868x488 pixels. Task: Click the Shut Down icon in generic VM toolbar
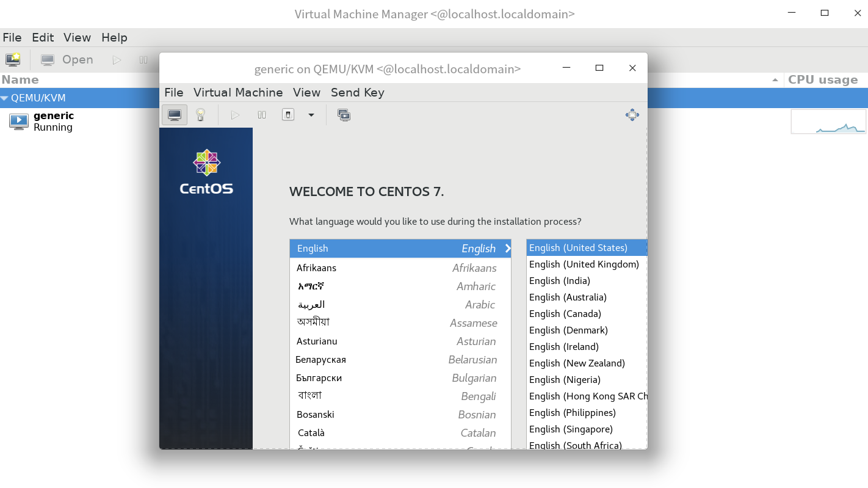click(x=288, y=115)
